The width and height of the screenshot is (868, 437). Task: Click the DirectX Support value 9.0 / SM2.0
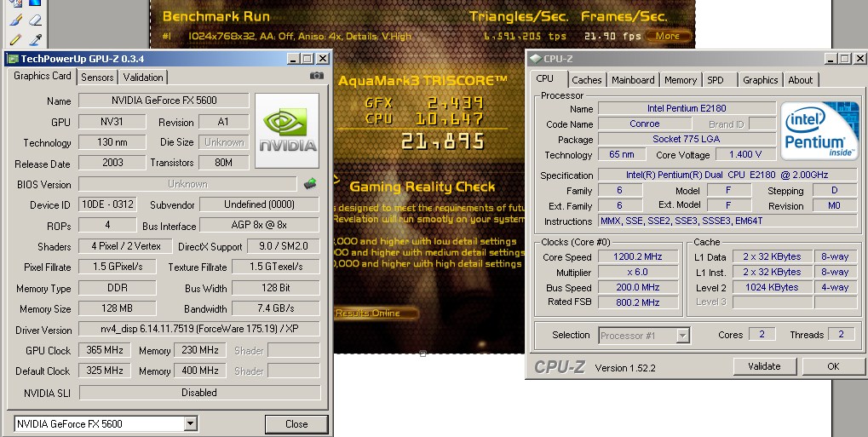click(283, 246)
